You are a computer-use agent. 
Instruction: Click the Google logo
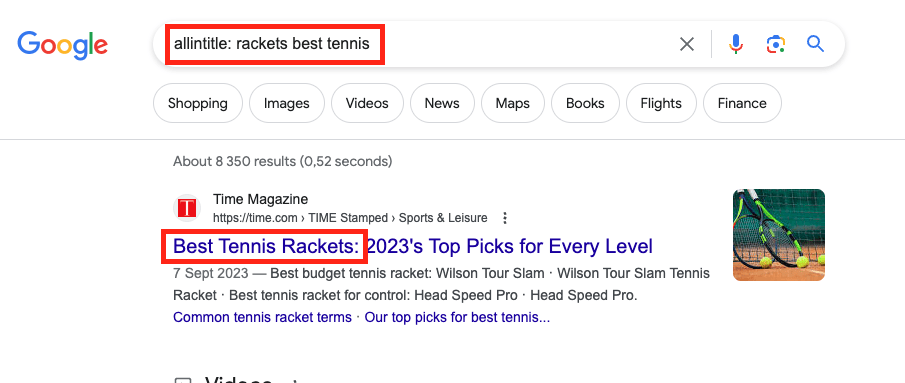tap(62, 45)
